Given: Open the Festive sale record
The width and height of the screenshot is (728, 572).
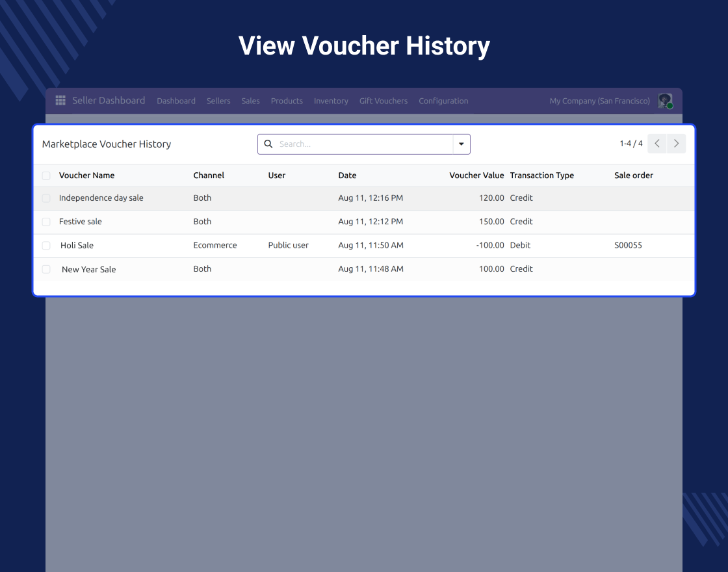Looking at the screenshot, I should [81, 222].
